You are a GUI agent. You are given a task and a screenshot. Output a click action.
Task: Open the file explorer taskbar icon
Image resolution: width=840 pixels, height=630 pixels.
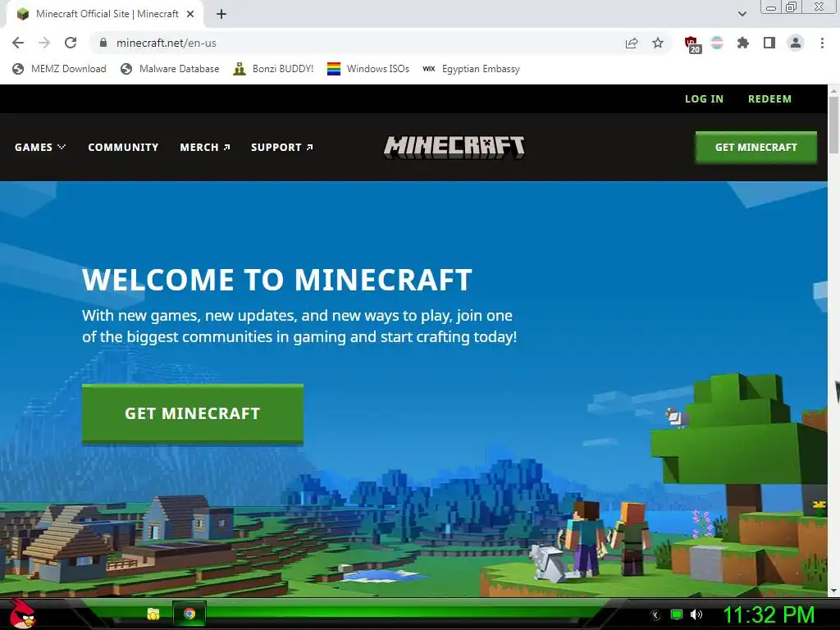[153, 614]
